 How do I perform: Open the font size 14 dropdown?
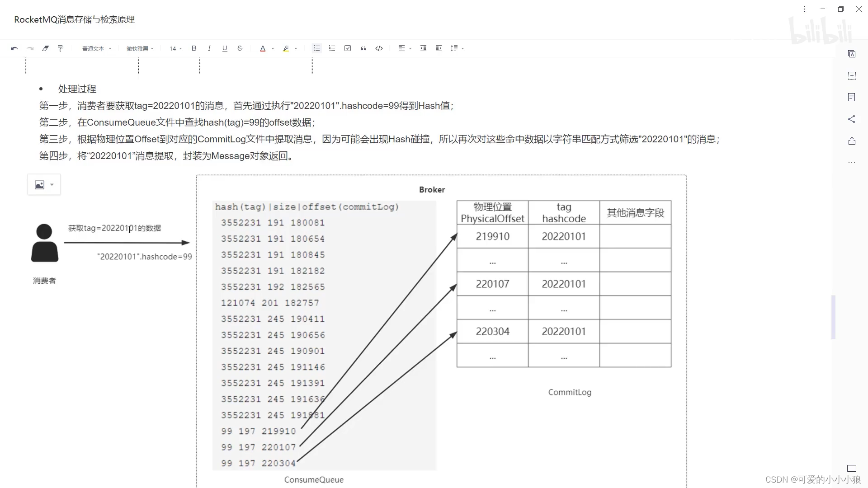coord(176,48)
